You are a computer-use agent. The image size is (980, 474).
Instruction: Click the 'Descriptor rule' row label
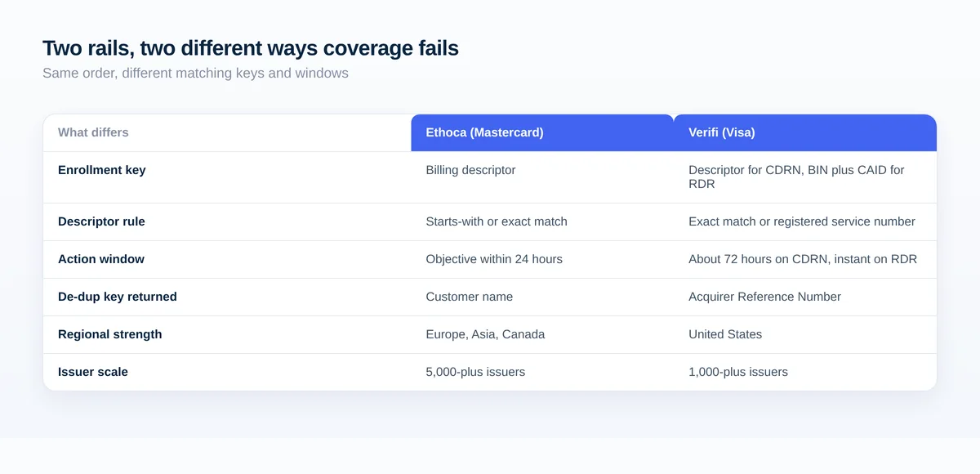[x=101, y=221]
